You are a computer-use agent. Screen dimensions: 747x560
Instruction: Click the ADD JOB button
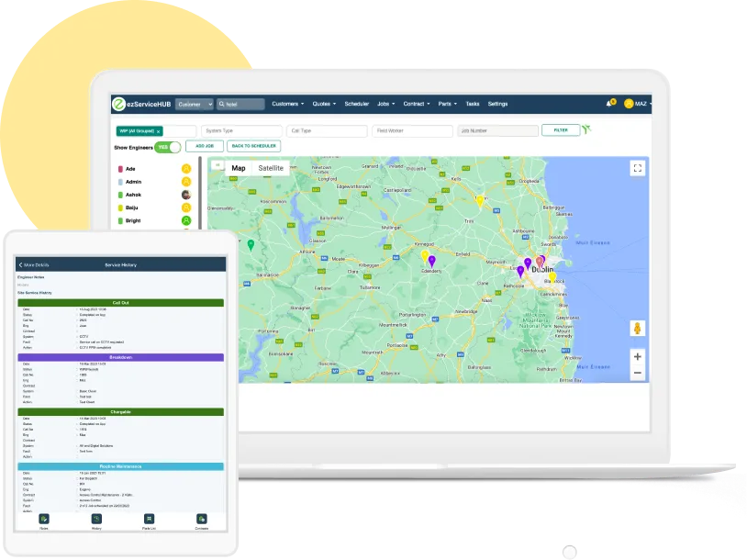[205, 146]
